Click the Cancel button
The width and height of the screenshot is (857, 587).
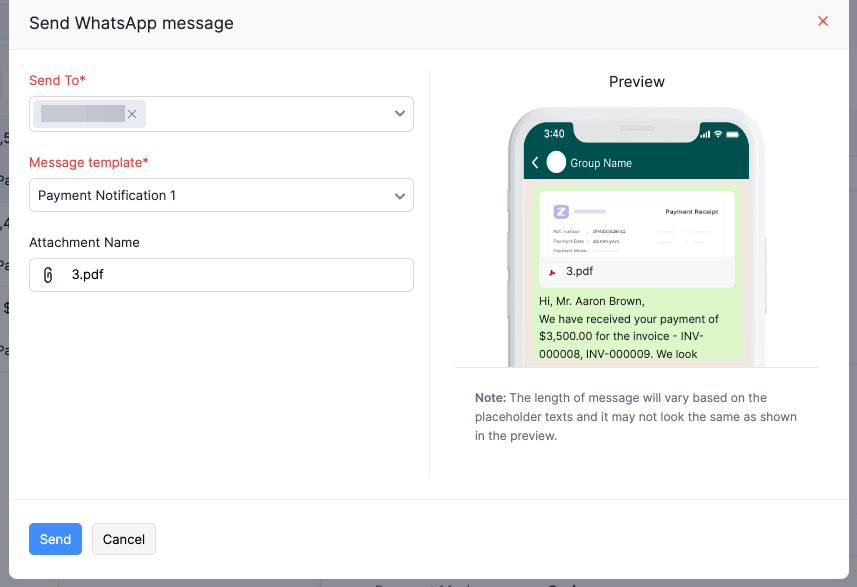(123, 539)
